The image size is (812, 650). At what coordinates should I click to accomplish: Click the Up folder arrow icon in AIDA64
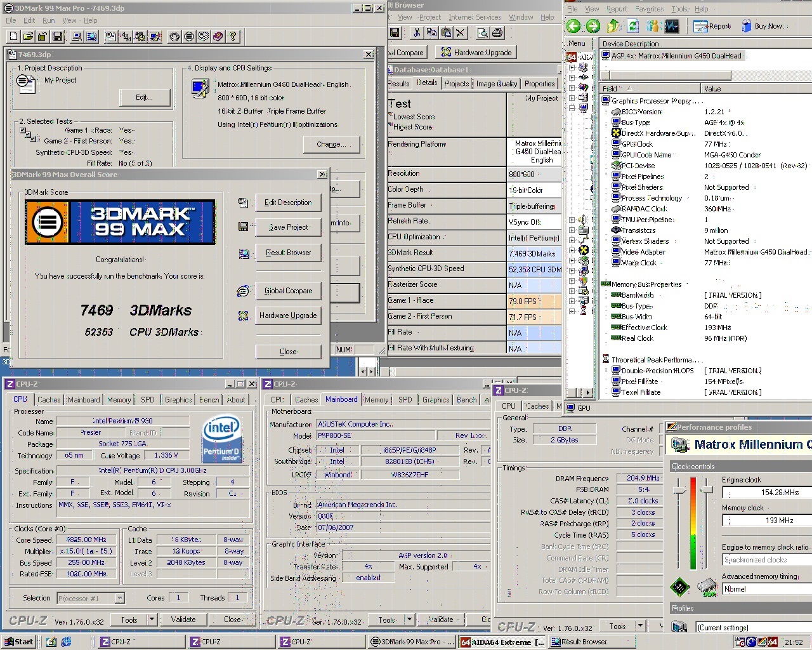(613, 26)
